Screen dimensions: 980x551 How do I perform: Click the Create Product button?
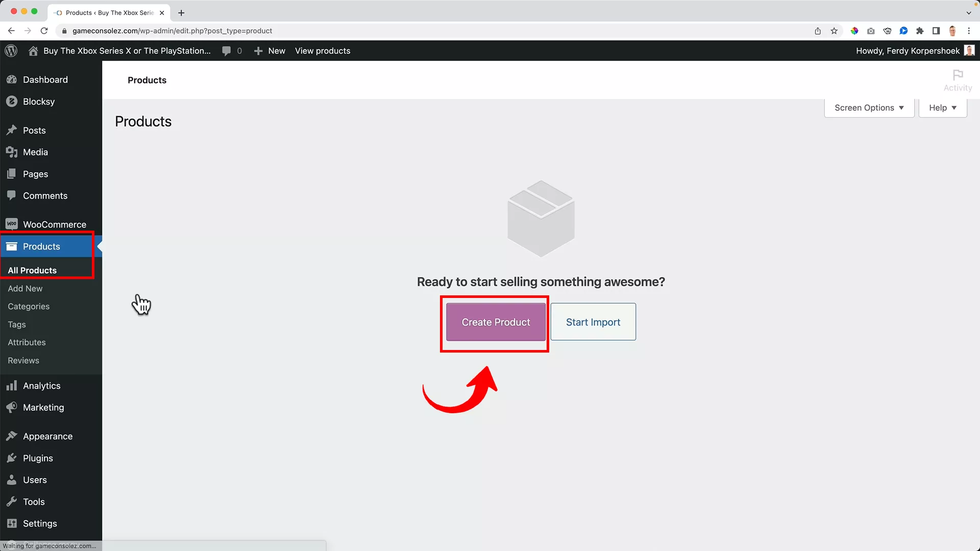pos(495,322)
